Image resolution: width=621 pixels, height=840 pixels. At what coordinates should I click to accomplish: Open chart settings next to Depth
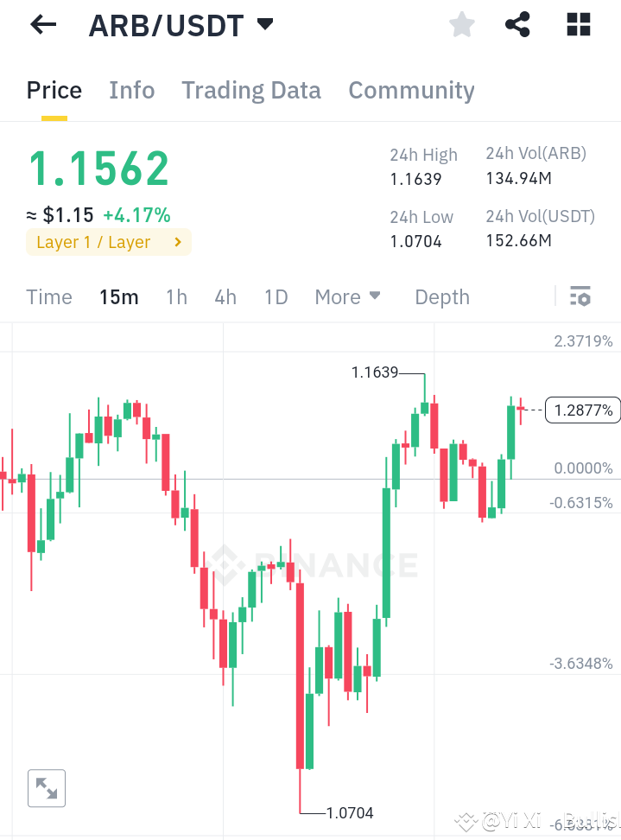coord(580,296)
